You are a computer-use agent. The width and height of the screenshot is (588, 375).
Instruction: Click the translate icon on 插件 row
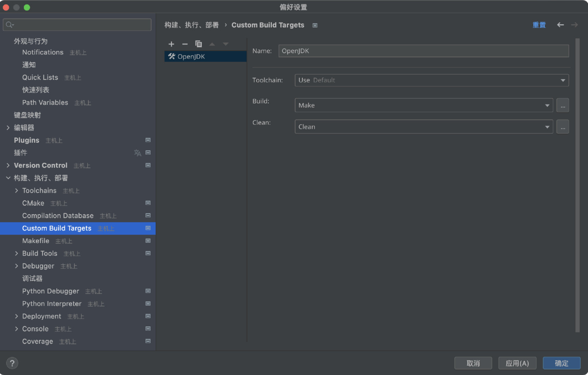[138, 153]
